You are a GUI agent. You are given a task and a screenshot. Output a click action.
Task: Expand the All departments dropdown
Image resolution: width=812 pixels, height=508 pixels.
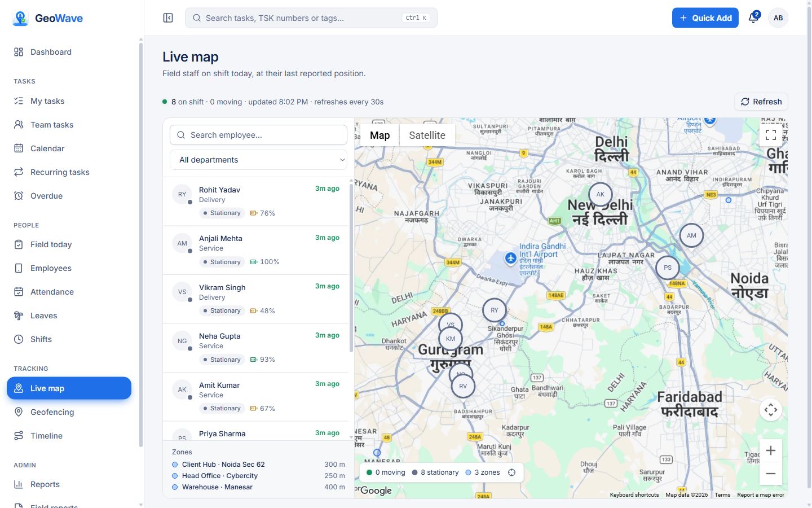258,160
